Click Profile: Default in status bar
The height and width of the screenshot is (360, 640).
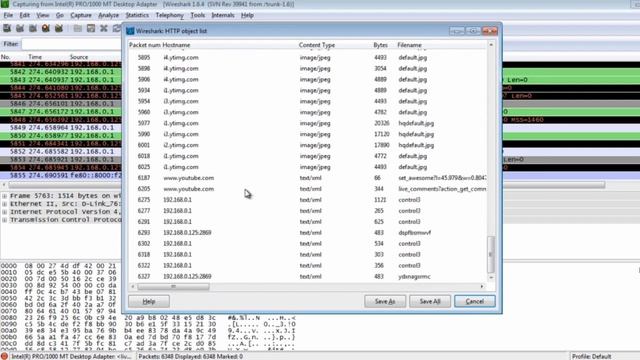pyautogui.click(x=591, y=356)
